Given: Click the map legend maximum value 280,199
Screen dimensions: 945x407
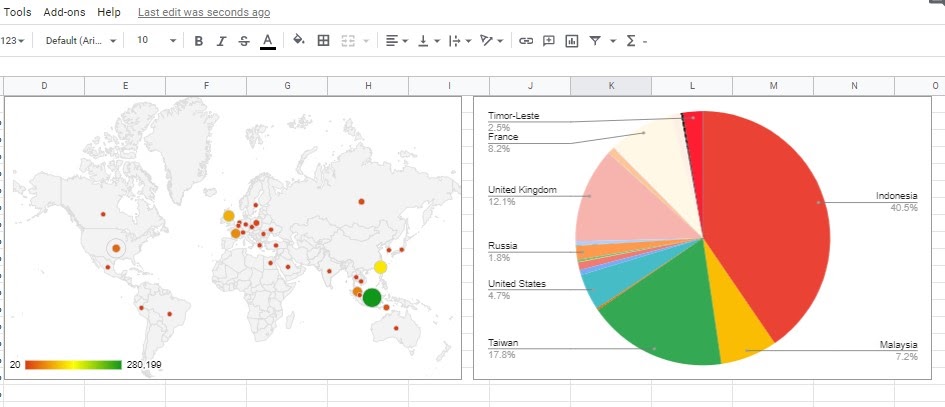Looking at the screenshot, I should [x=144, y=365].
